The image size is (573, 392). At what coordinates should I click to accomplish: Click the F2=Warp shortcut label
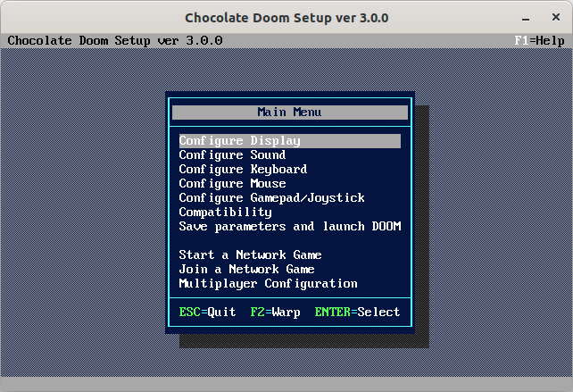275,312
